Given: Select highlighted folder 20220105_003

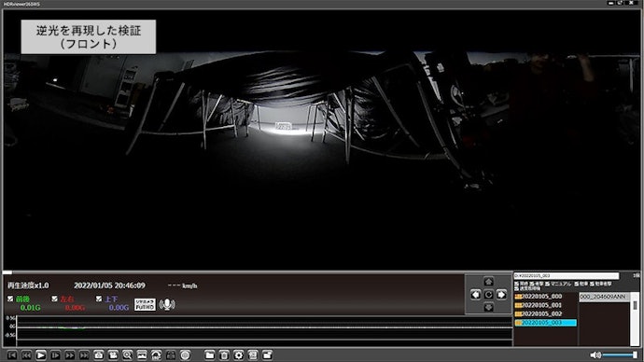Looking at the screenshot, I should [545, 323].
